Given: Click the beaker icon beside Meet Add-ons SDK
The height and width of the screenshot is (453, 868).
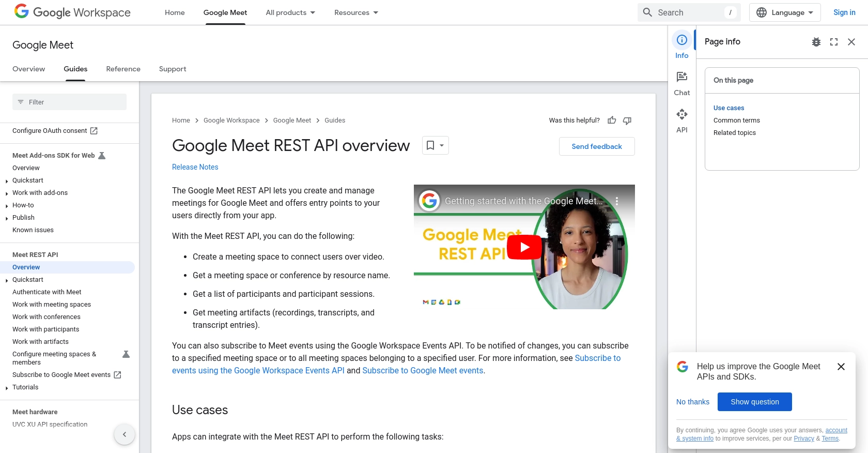Looking at the screenshot, I should click(x=102, y=156).
